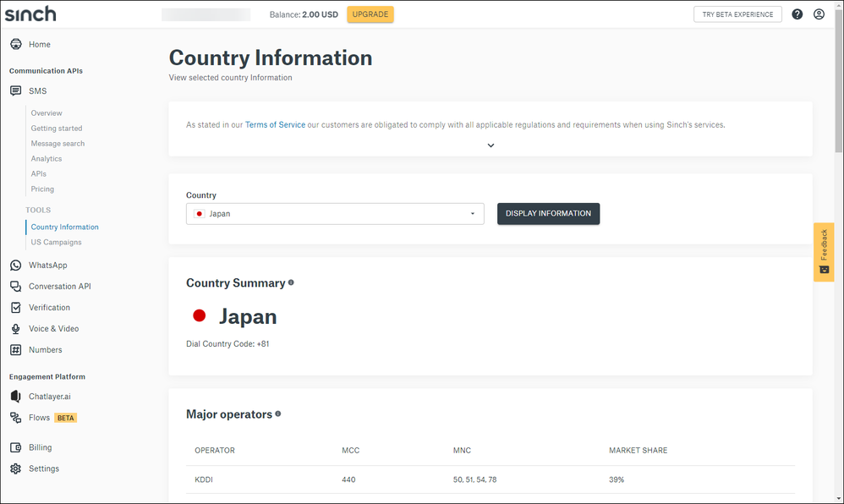844x504 pixels.
Task: Click the Dial Country Code +81 text
Action: [x=227, y=344]
